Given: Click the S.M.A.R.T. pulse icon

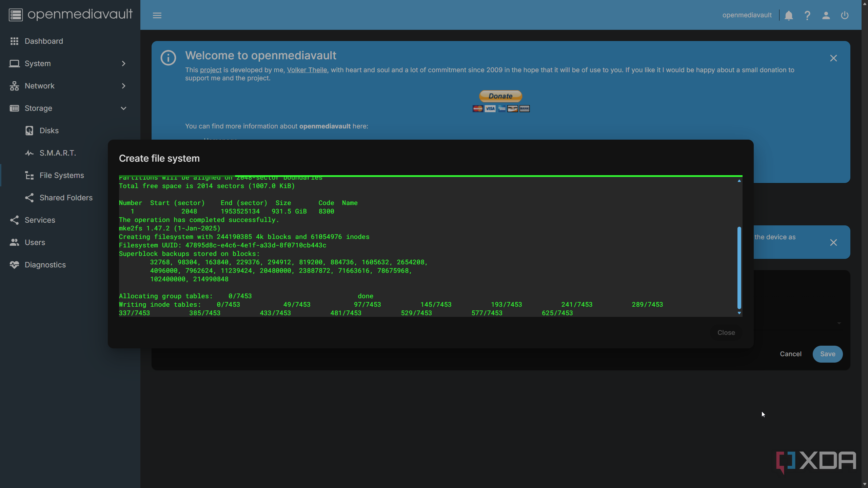Looking at the screenshot, I should tap(29, 153).
